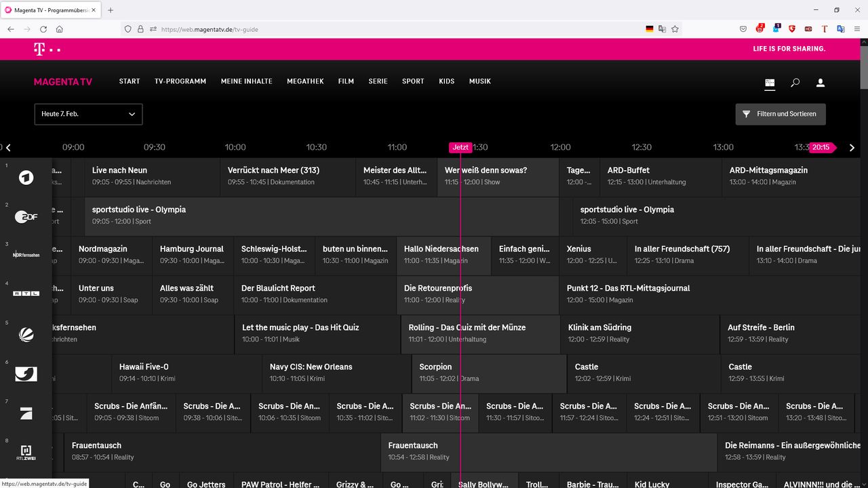The image size is (868, 488).
Task: Jump to the 20:15 prime time marker
Action: point(823,147)
